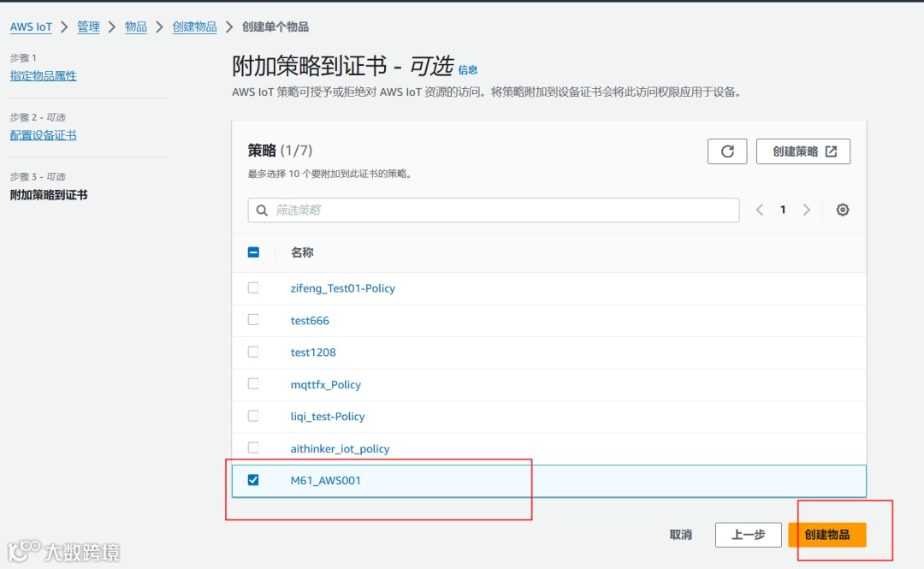Open mqttfx_Policy policy link

coord(325,384)
